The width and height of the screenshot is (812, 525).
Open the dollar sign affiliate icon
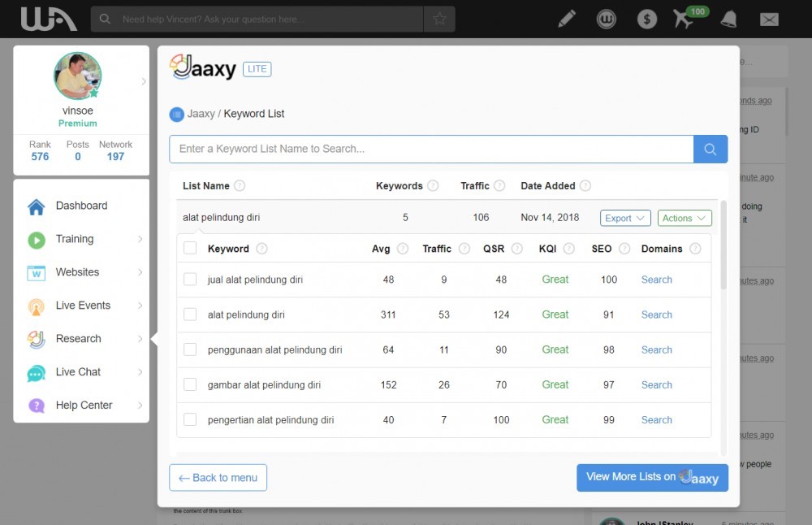(x=647, y=20)
